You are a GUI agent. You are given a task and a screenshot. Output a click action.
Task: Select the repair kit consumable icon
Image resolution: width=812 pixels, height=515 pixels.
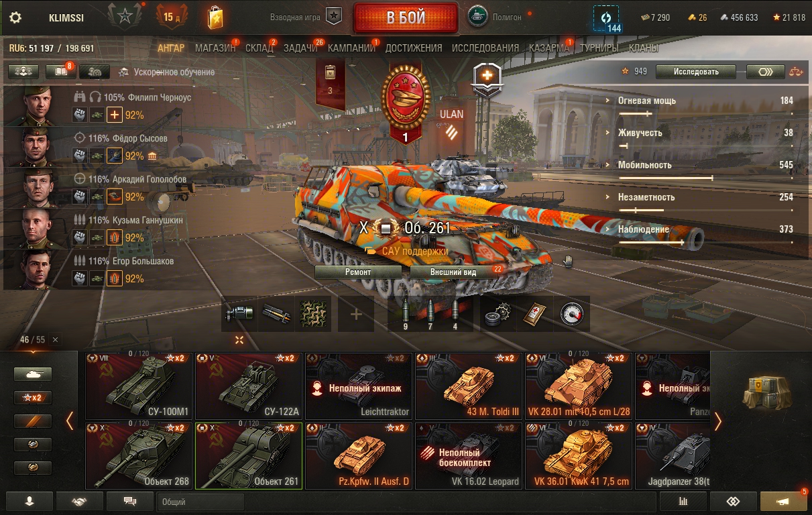tap(498, 314)
